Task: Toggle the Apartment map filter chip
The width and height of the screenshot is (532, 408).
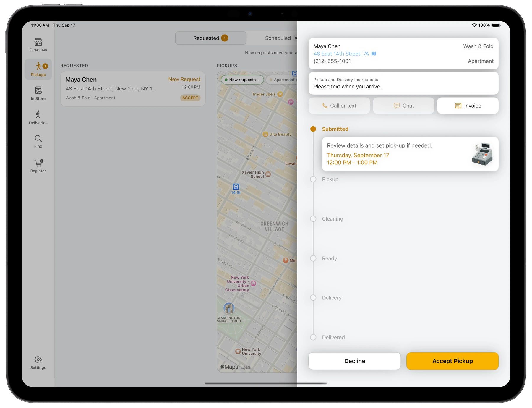Action: pyautogui.click(x=282, y=80)
